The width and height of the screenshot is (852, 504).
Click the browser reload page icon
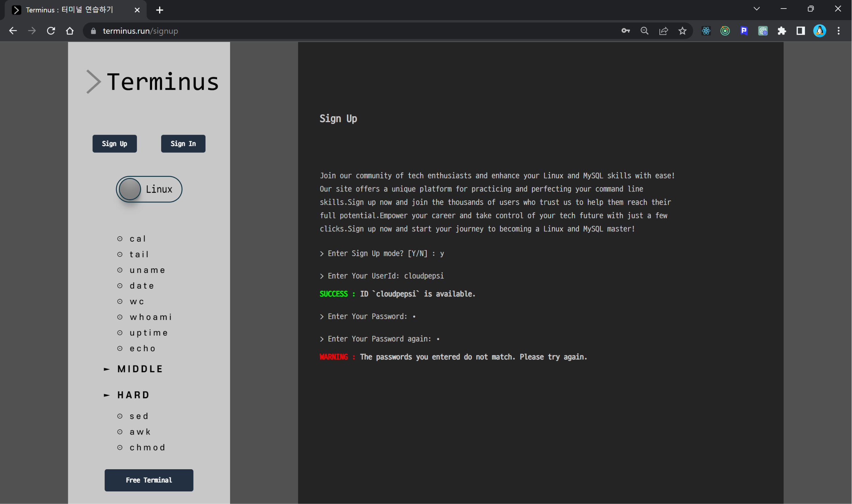pyautogui.click(x=51, y=31)
